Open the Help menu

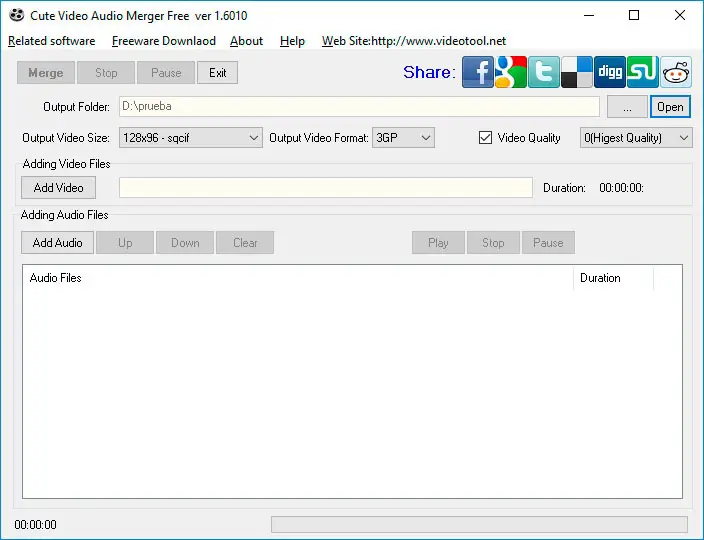pyautogui.click(x=292, y=41)
